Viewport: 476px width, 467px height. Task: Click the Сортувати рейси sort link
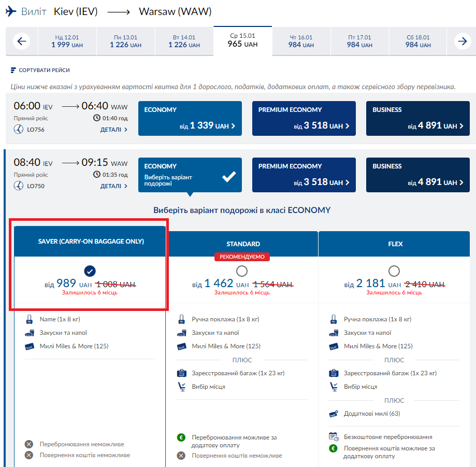[x=44, y=70]
